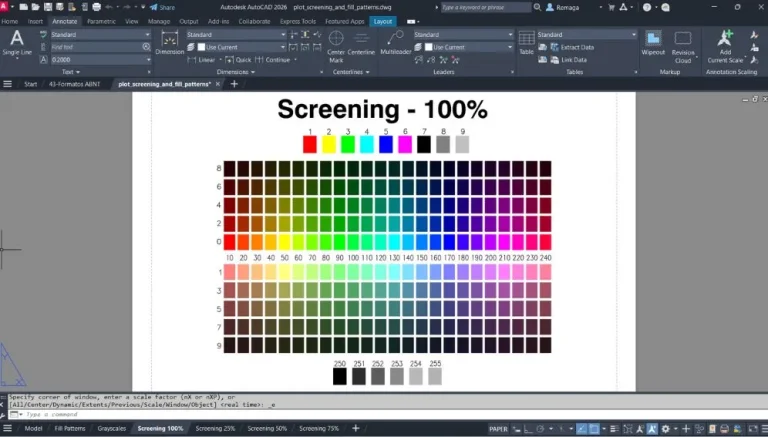Open the Home ribbon tab

pos(9,22)
